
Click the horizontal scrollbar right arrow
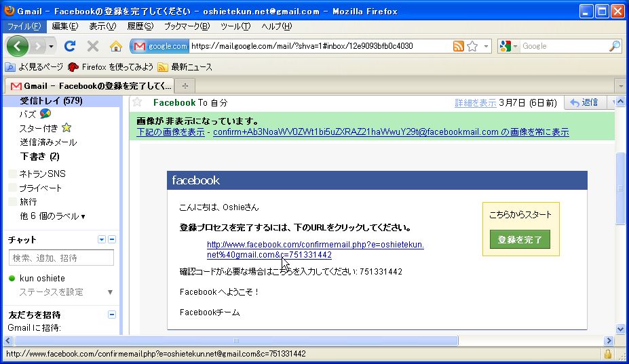point(609,341)
